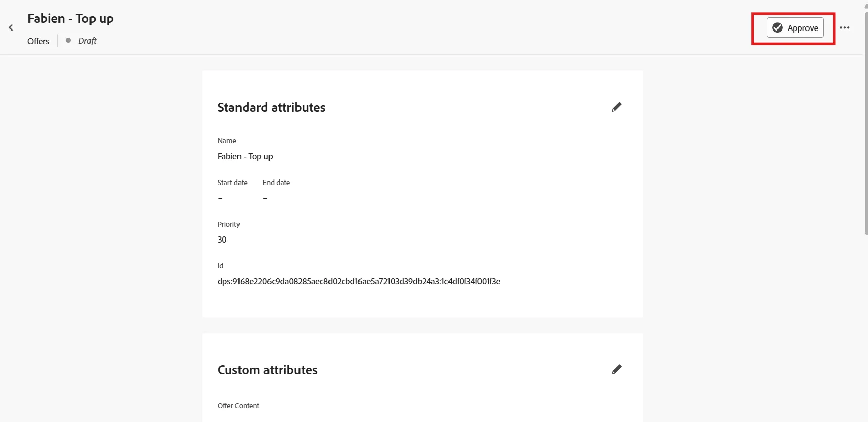This screenshot has width=868, height=422.
Task: Click the End date label
Action: [276, 183]
